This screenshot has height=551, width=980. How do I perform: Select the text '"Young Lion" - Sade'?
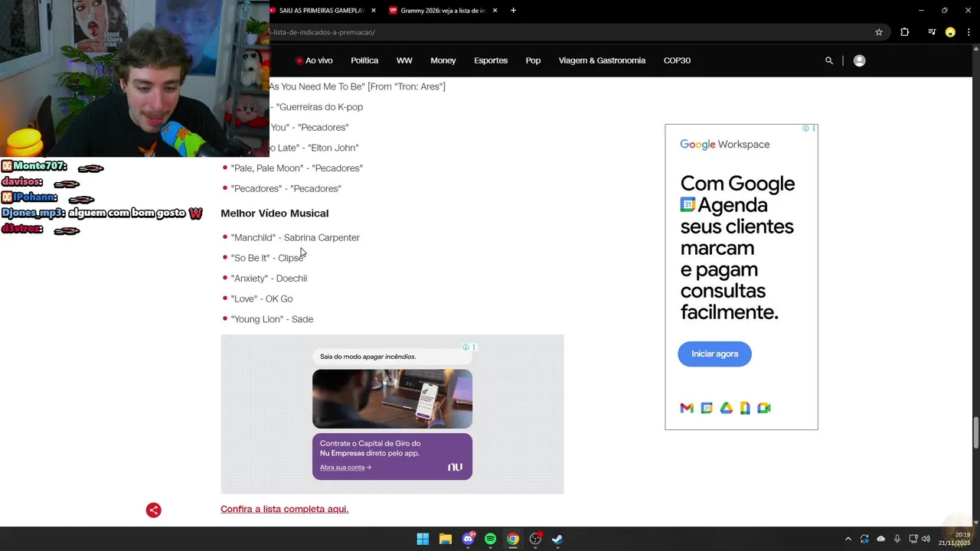point(272,319)
